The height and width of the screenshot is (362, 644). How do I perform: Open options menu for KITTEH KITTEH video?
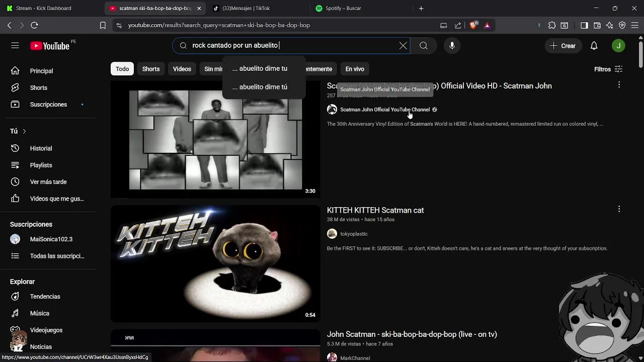[x=619, y=209]
